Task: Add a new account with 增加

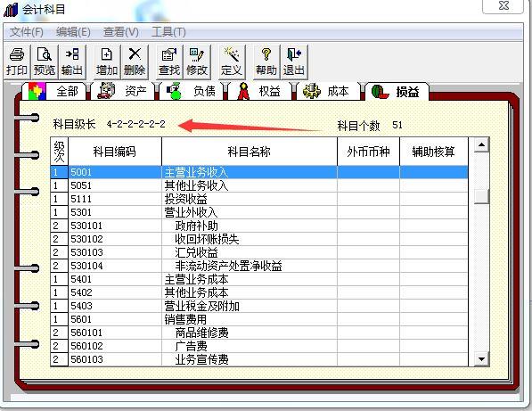Action: [107, 62]
